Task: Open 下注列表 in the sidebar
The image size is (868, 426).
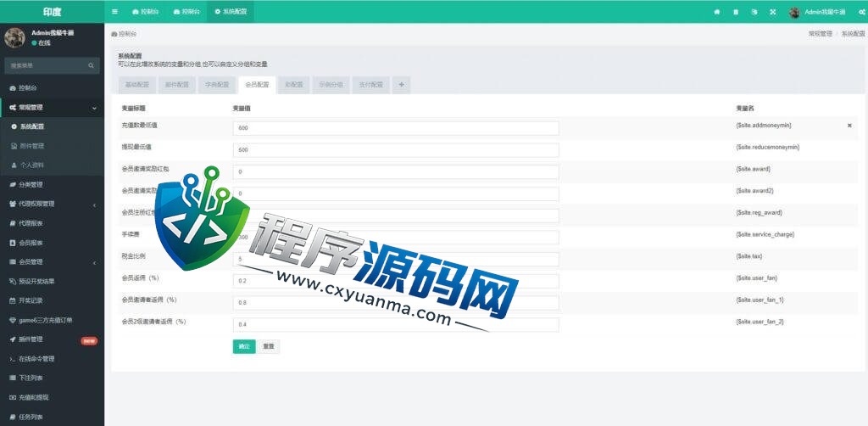Action: [52, 378]
